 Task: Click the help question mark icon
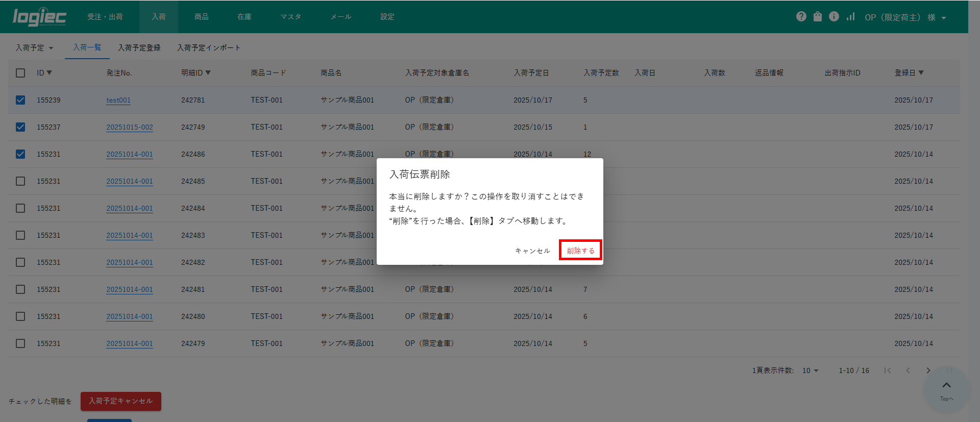point(801,17)
